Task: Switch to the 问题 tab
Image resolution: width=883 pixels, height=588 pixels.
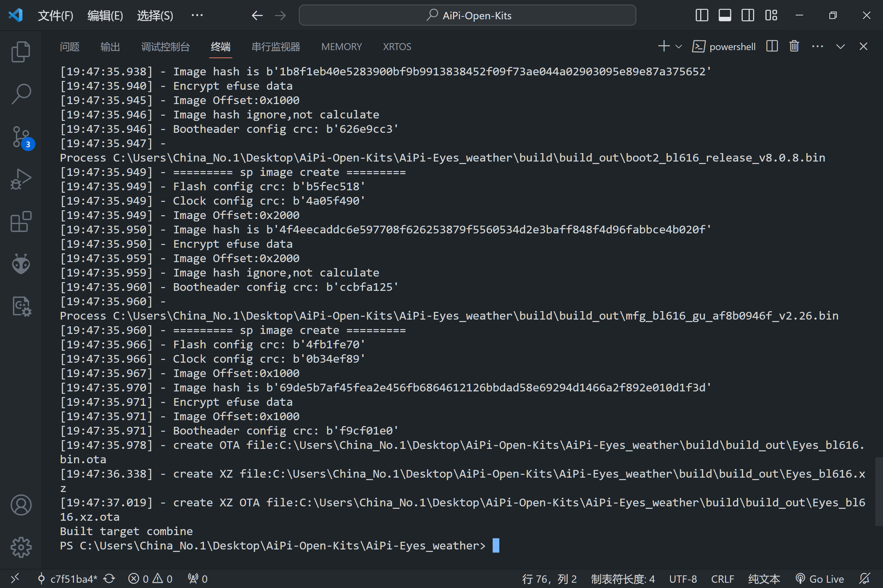Action: (x=70, y=47)
